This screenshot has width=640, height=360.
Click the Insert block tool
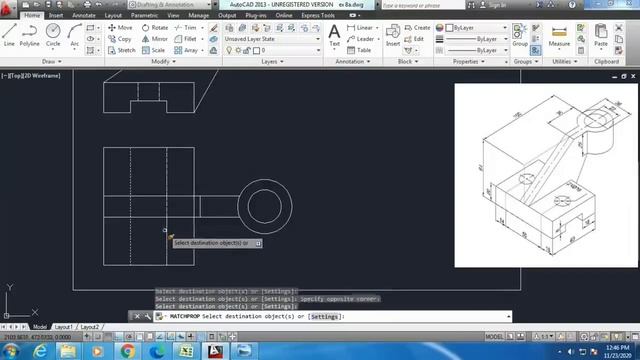click(x=393, y=35)
